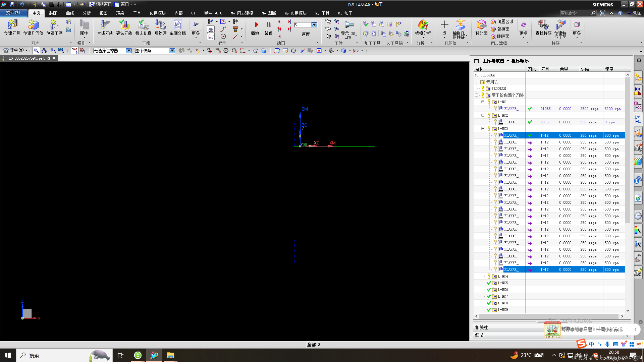Select the L-NC9 program group

(x=502, y=310)
